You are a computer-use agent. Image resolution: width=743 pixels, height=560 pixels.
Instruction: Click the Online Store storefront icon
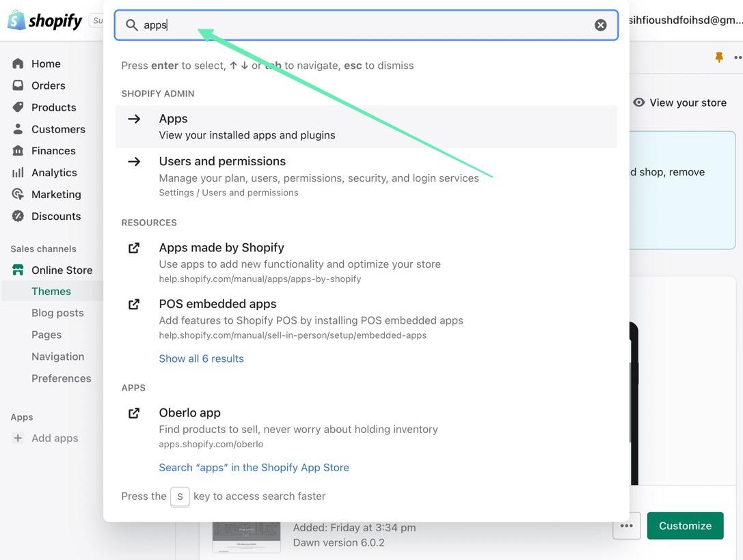click(x=18, y=270)
